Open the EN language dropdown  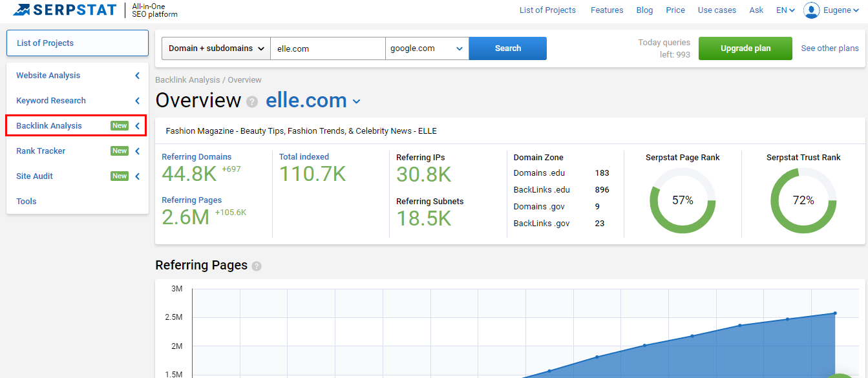(785, 10)
